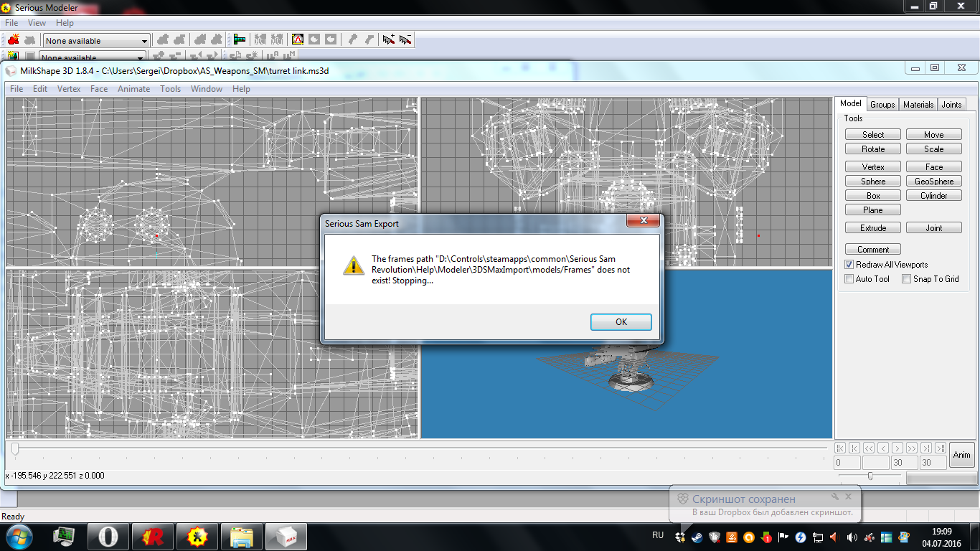Viewport: 980px width, 551px height.
Task: Enable Snap To Grid checkbox
Action: point(907,279)
